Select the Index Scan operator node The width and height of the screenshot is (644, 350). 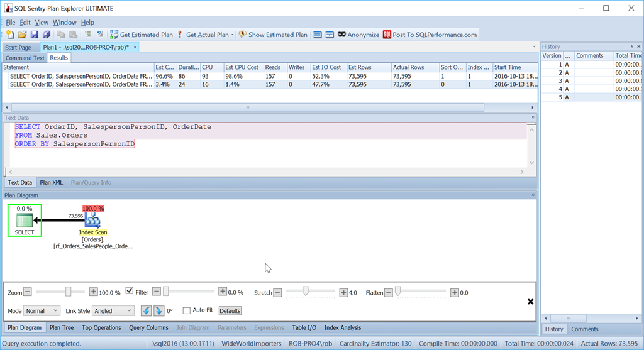tap(93, 220)
